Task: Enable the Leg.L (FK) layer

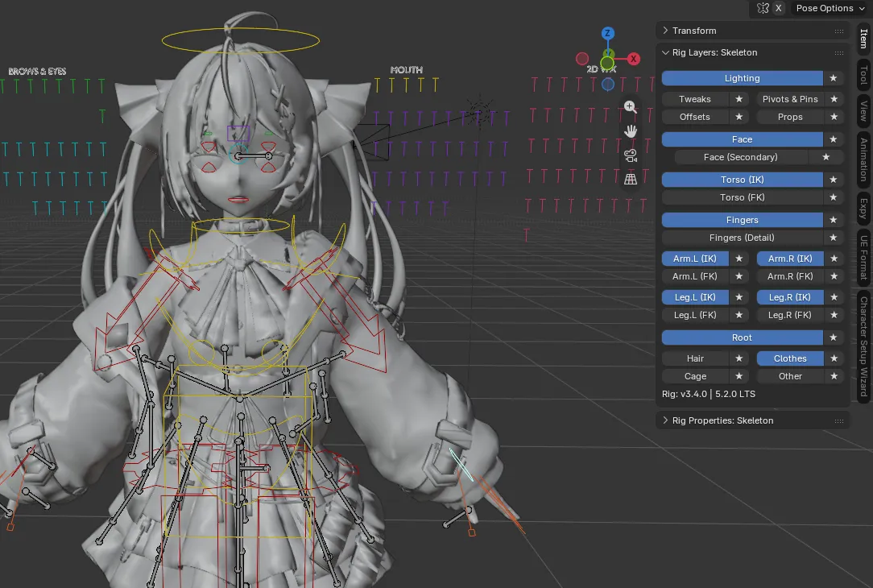Action: 695,315
